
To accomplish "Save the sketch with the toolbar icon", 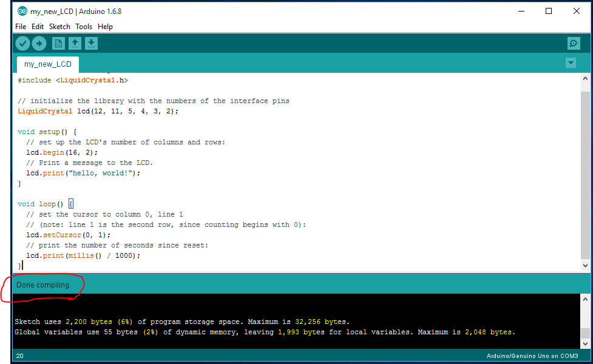I will click(91, 43).
